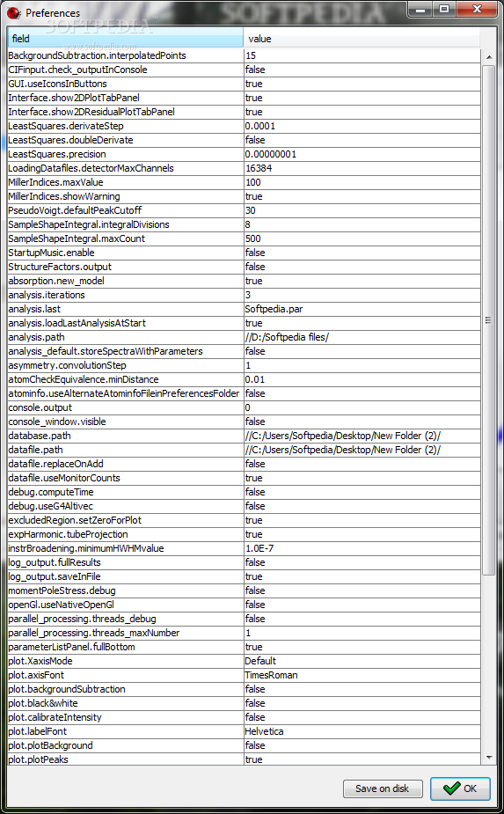Image resolution: width=504 pixels, height=814 pixels.
Task: Select the LeastSquares.derivateStep value 0.0001
Action: point(362,126)
